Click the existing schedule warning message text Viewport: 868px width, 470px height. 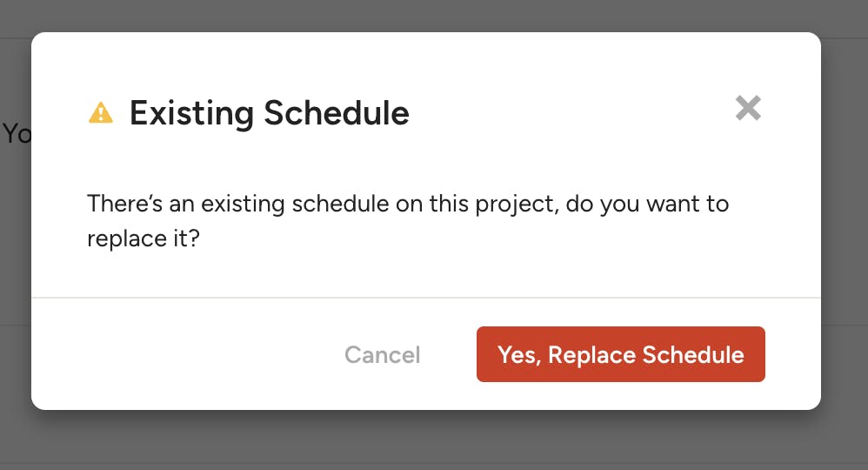click(408, 220)
